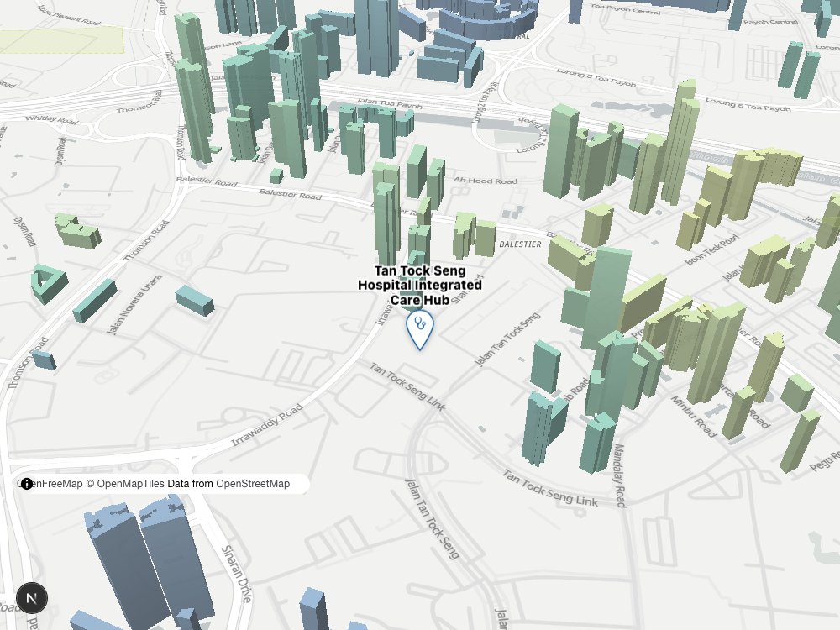Click the Jalan Toa Payoh label
This screenshot has width=840, height=630.
point(390,102)
